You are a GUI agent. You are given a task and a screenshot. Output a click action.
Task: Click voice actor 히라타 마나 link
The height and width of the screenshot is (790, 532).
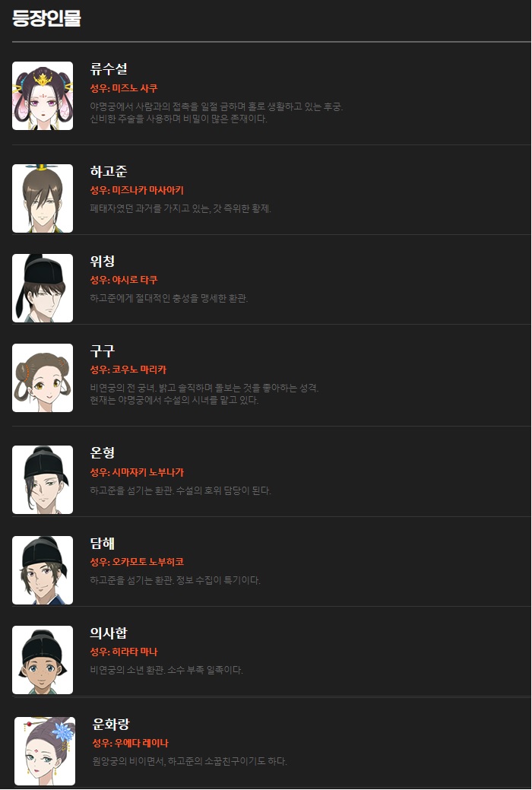pos(135,652)
